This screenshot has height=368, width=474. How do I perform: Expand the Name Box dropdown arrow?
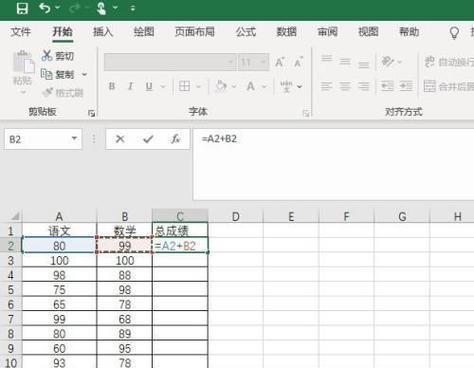pyautogui.click(x=74, y=138)
